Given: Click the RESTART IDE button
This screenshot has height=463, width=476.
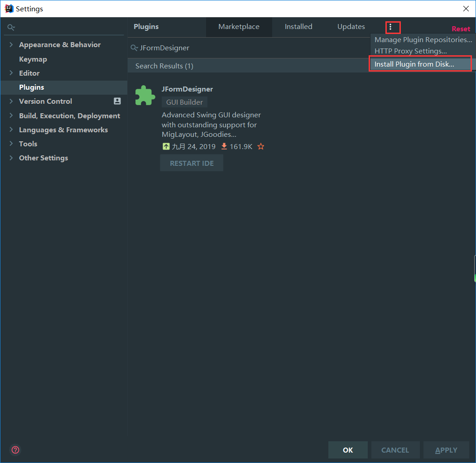Looking at the screenshot, I should click(192, 163).
